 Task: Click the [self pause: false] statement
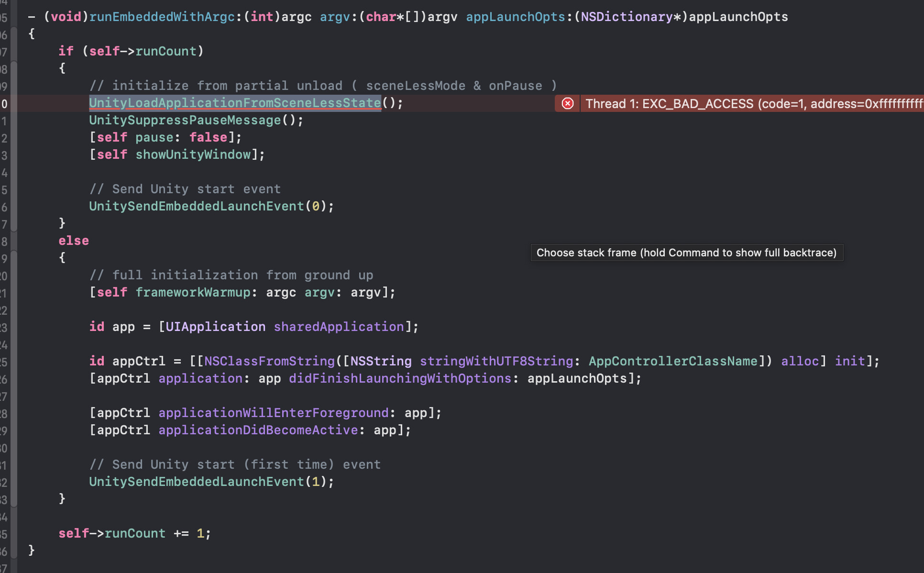165,137
